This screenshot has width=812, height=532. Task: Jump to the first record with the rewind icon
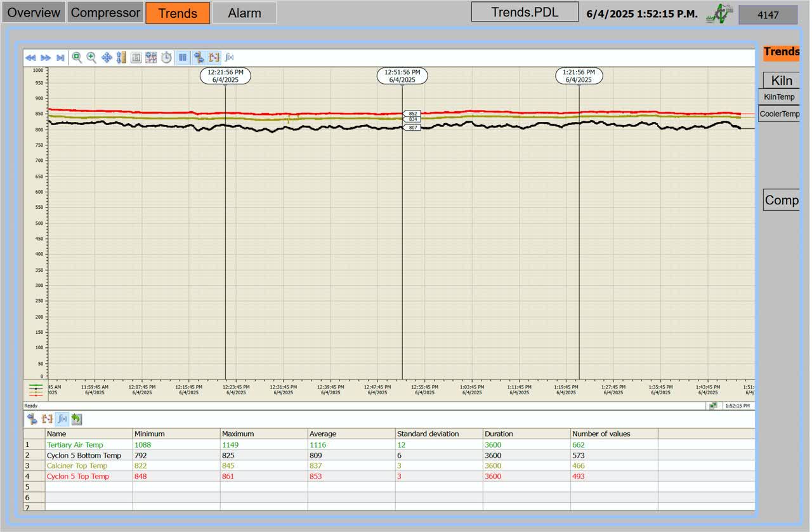(x=30, y=58)
